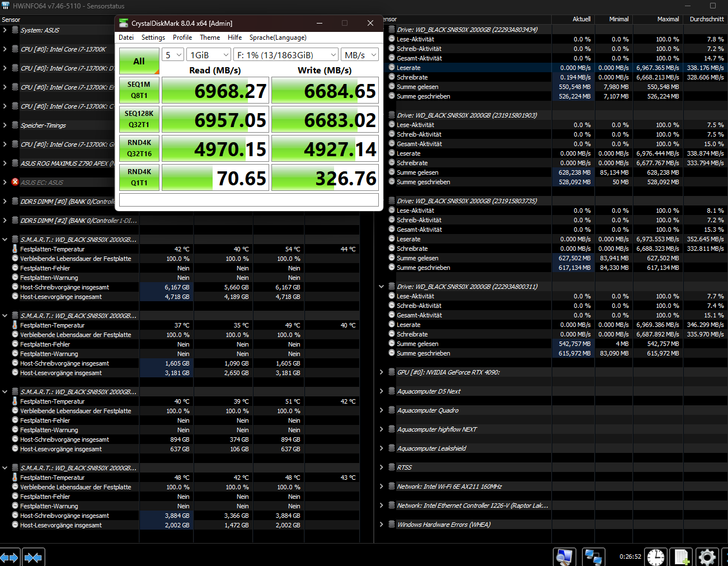Open the remote monitor icon in HWiNFO toolbar
This screenshot has width=728, height=566.
565,557
